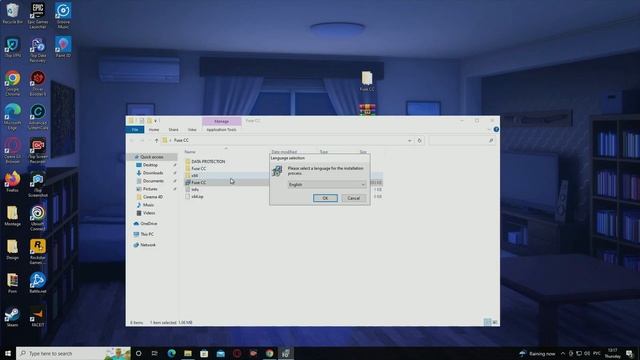640x360 pixels.
Task: Cancel the language selection dialog
Action: pyautogui.click(x=353, y=198)
